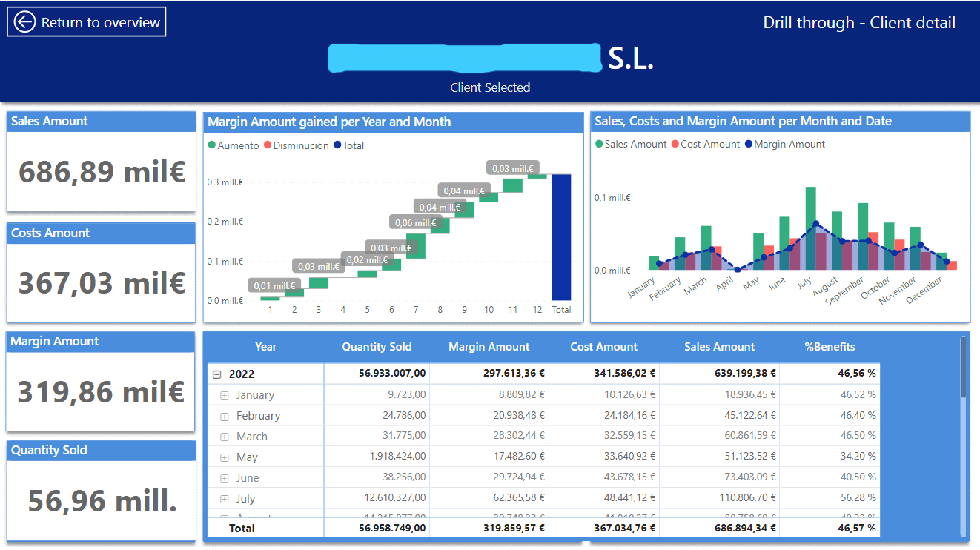This screenshot has width=980, height=550.
Task: Collapse the 2022 year row
Action: [x=217, y=375]
